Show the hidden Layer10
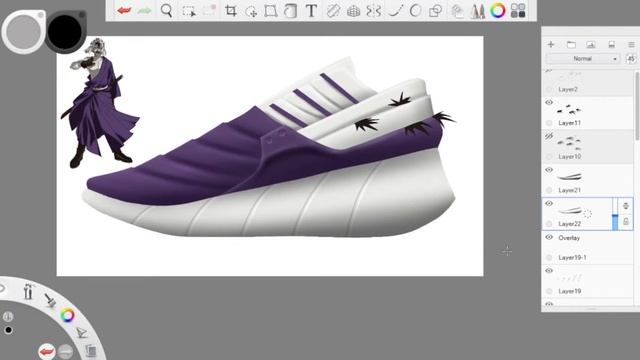The image size is (640, 360). (549, 136)
